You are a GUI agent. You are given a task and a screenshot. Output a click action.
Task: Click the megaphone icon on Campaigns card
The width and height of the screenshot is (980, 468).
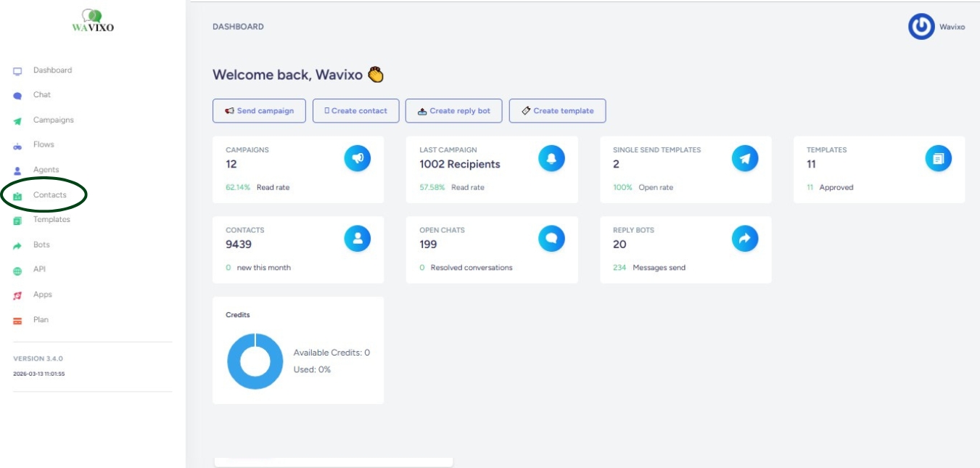tap(357, 158)
